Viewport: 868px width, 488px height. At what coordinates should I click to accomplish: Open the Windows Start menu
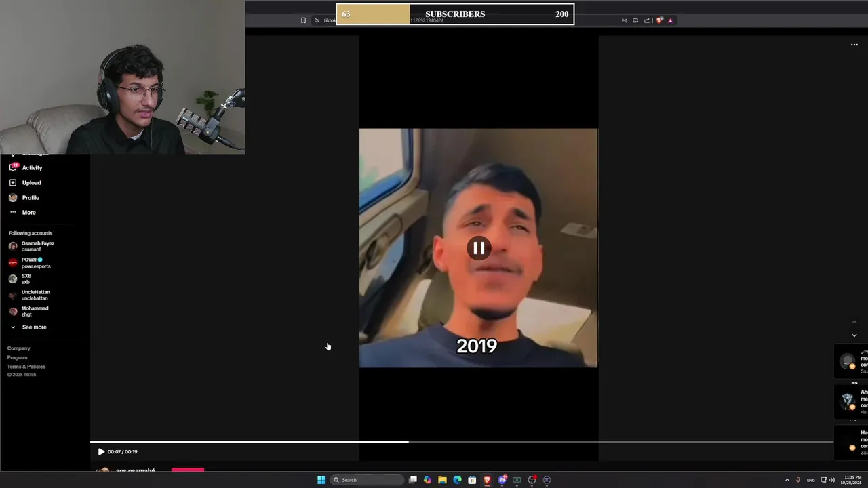point(321,480)
